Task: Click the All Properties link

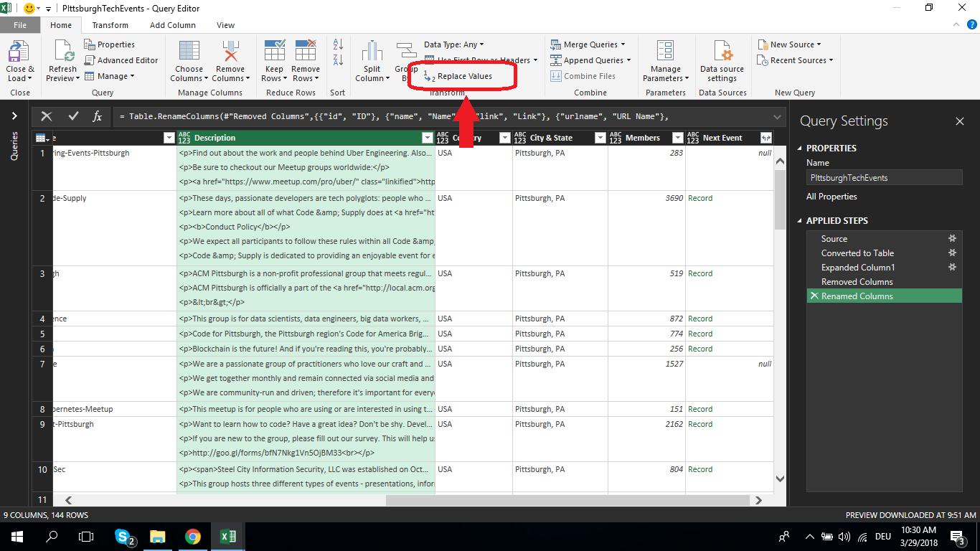Action: pos(831,197)
